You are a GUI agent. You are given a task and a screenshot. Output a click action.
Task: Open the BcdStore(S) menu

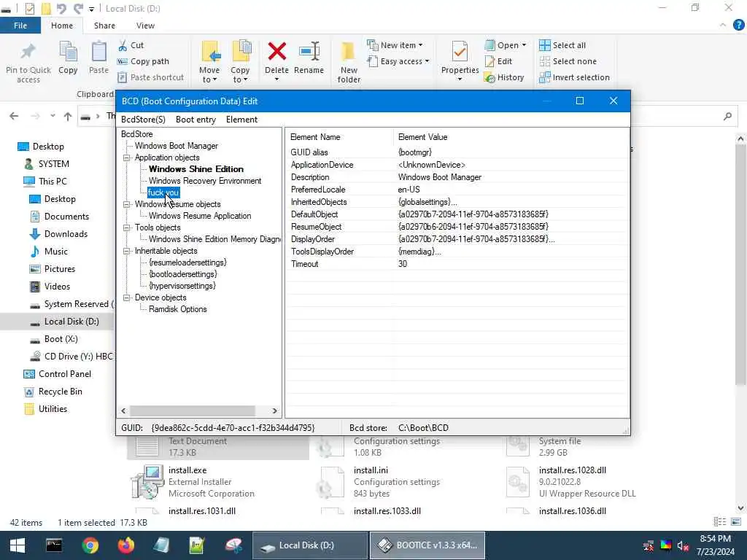coord(143,120)
